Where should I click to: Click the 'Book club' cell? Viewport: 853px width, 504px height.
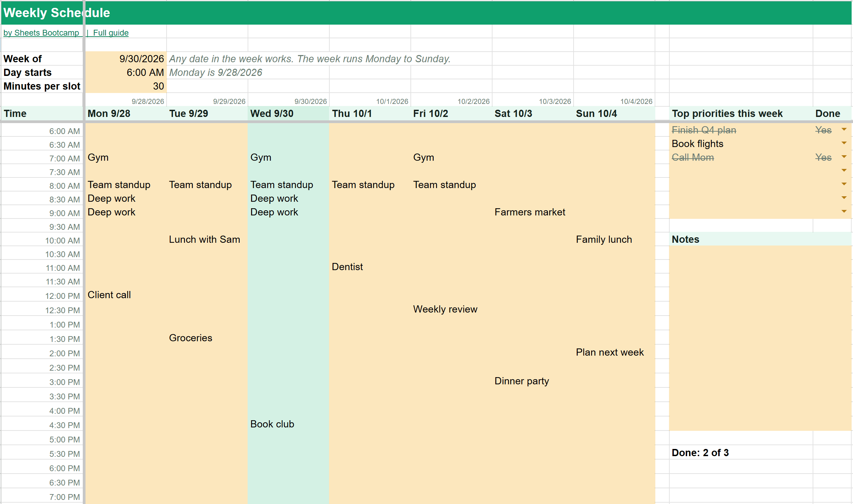(289, 424)
